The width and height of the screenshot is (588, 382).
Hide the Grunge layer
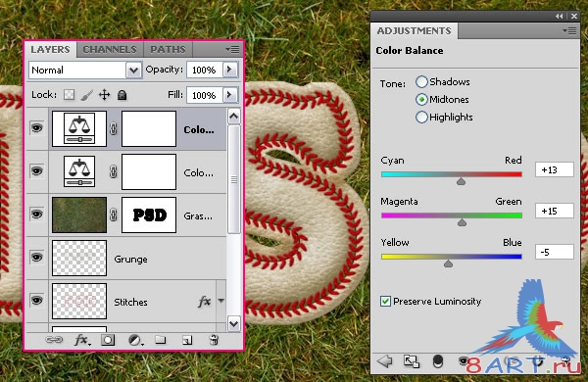tap(37, 258)
